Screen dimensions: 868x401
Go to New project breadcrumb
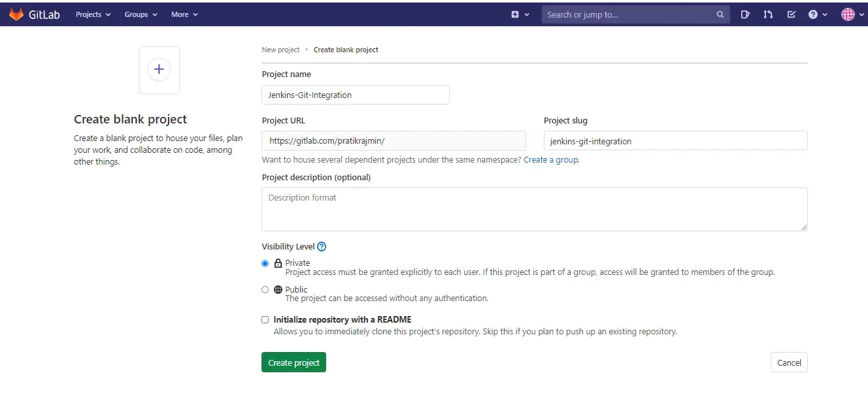[280, 50]
